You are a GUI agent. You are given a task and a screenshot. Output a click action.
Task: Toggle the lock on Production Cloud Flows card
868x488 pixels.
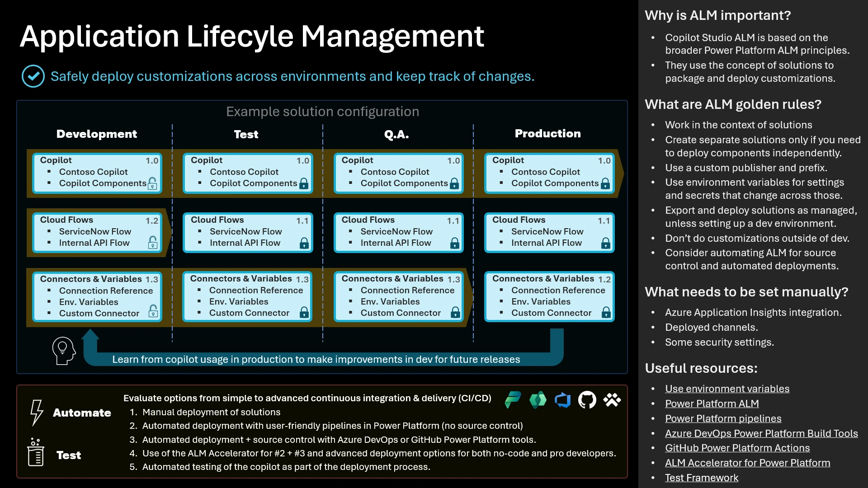click(x=605, y=244)
